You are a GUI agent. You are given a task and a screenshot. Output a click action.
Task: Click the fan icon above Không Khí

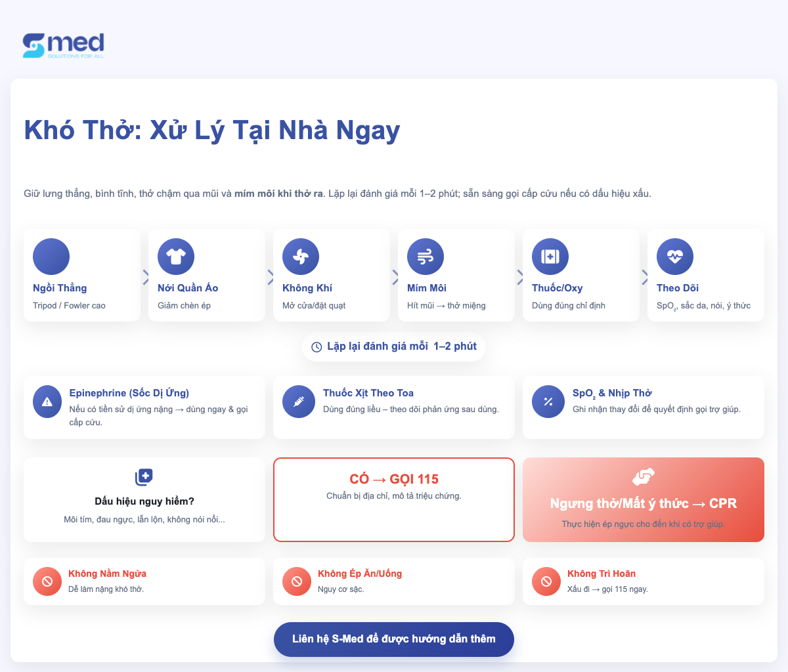coord(301,257)
